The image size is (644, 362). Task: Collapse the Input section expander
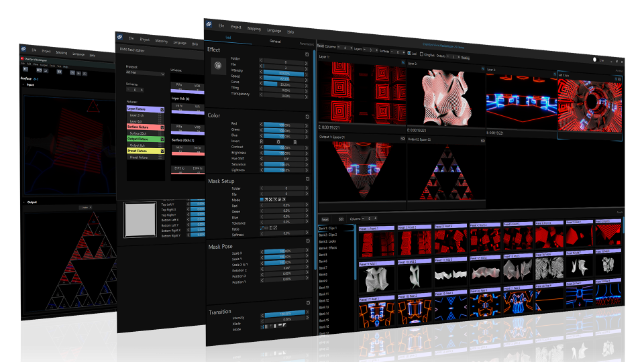pyautogui.click(x=25, y=85)
